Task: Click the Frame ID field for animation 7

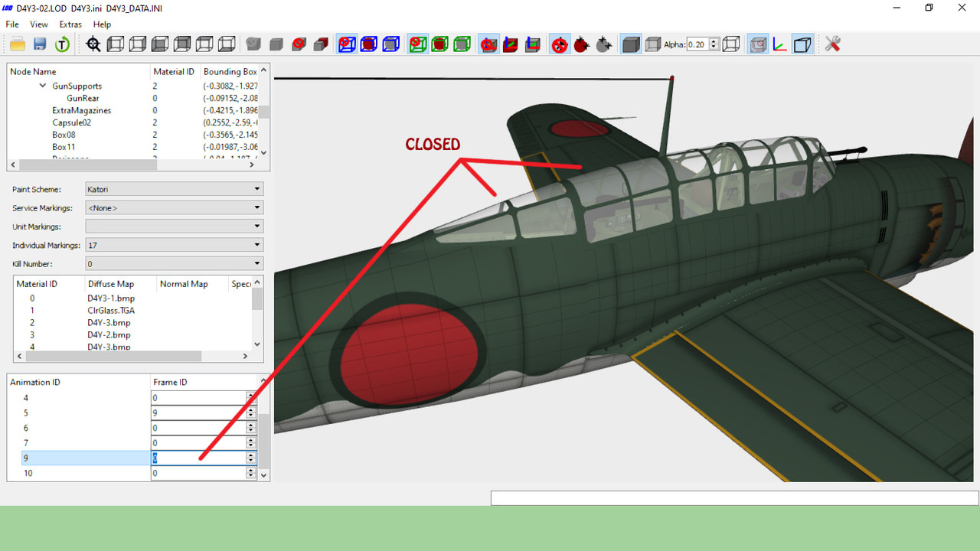Action: (198, 443)
